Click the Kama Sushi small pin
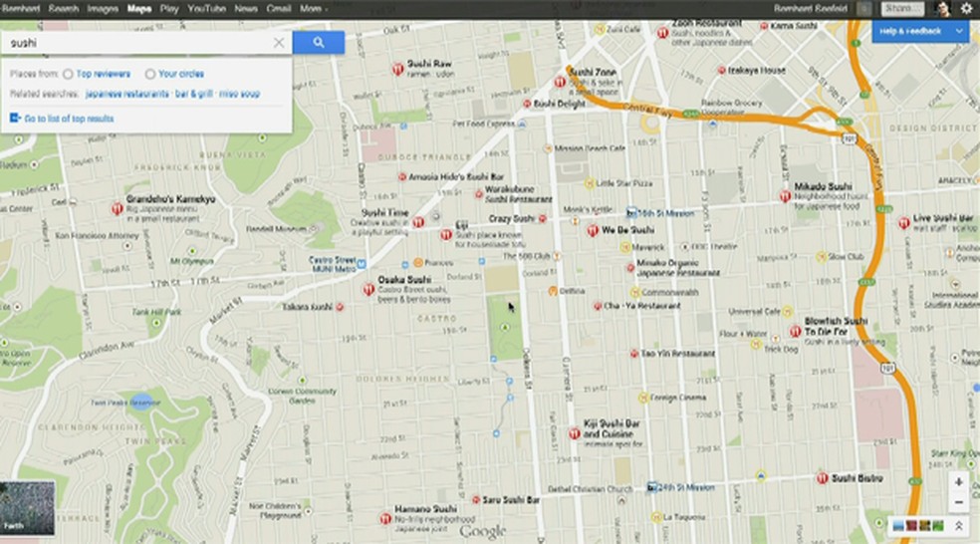The image size is (980, 544). point(764,26)
